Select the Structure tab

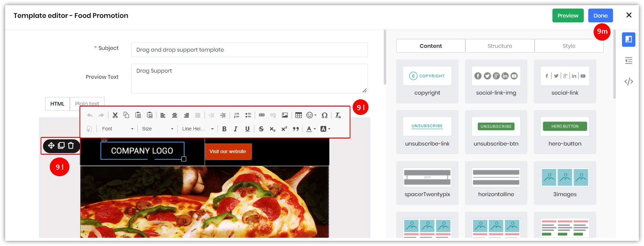point(500,46)
